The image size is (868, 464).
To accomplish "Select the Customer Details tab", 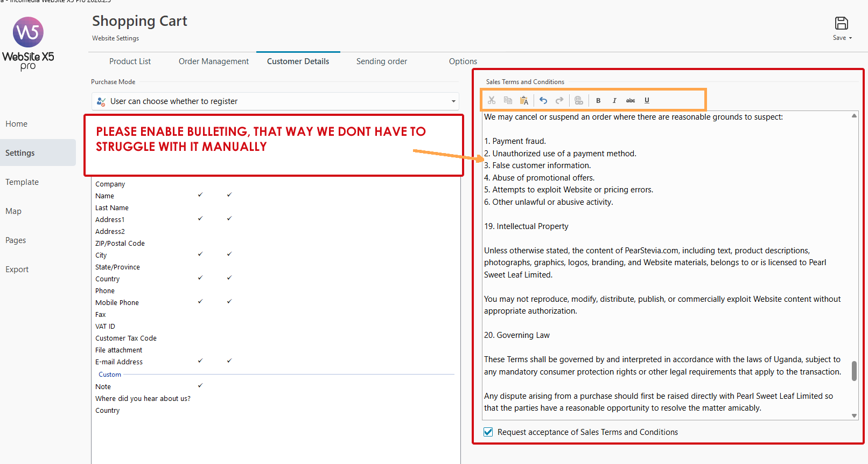I will (x=298, y=61).
